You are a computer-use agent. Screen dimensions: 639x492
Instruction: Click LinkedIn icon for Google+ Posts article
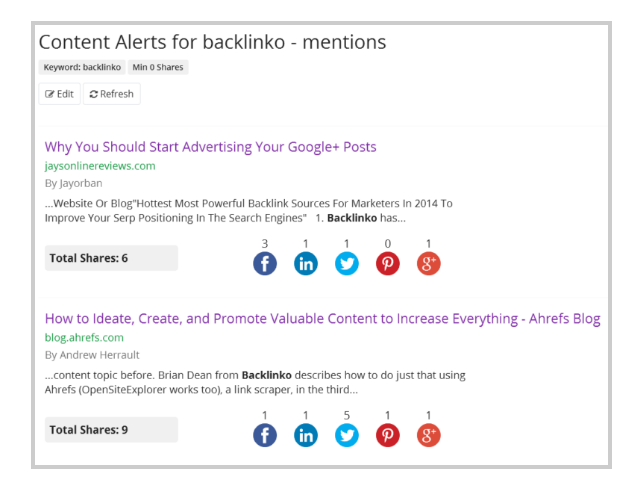pos(306,263)
